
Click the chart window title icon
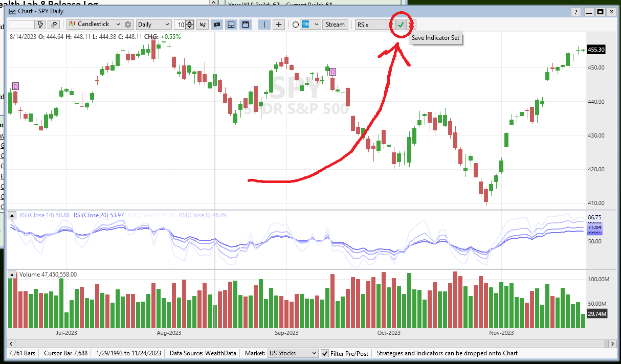click(x=12, y=11)
